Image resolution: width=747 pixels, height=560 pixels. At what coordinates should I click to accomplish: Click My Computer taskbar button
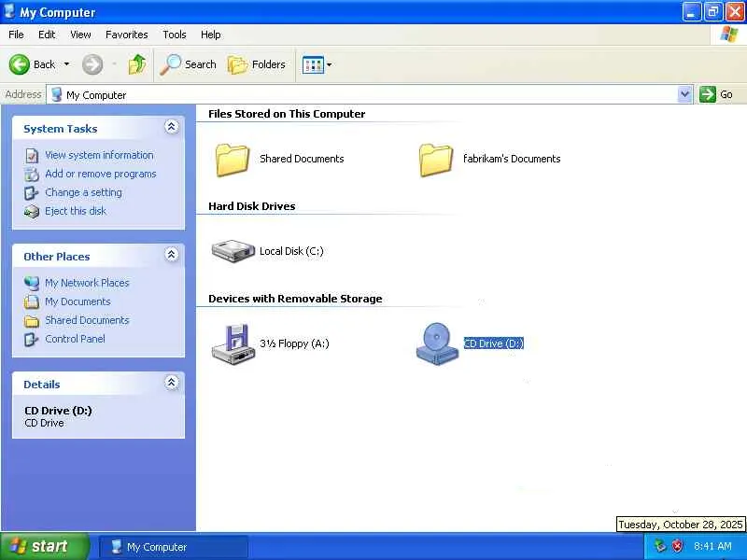[x=174, y=547]
